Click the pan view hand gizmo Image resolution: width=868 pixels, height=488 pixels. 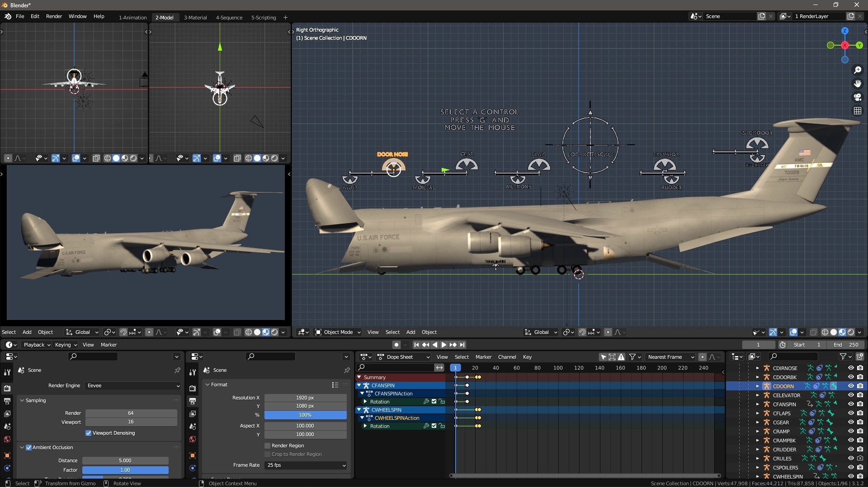pyautogui.click(x=857, y=84)
